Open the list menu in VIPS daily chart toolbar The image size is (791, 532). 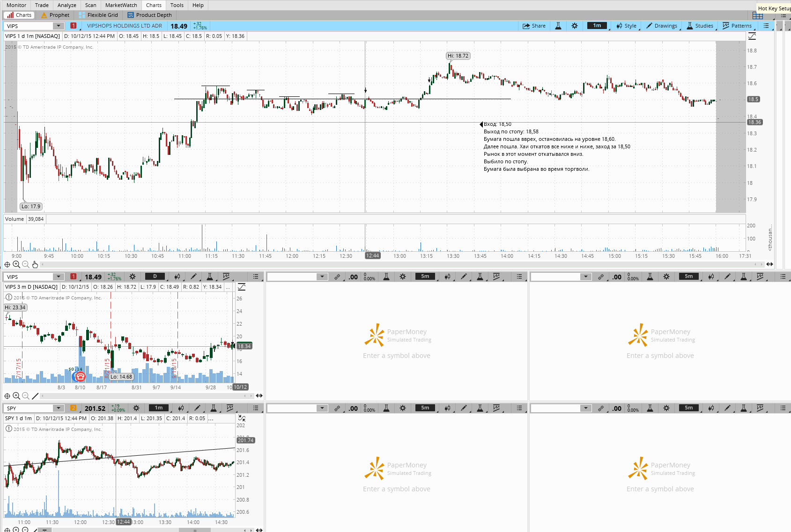point(256,277)
